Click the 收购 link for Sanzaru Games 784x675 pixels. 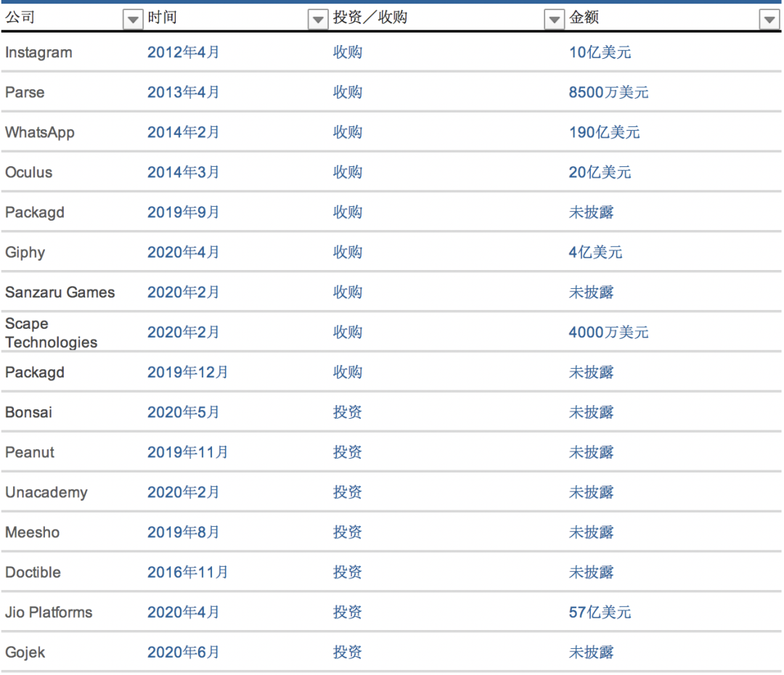348,292
